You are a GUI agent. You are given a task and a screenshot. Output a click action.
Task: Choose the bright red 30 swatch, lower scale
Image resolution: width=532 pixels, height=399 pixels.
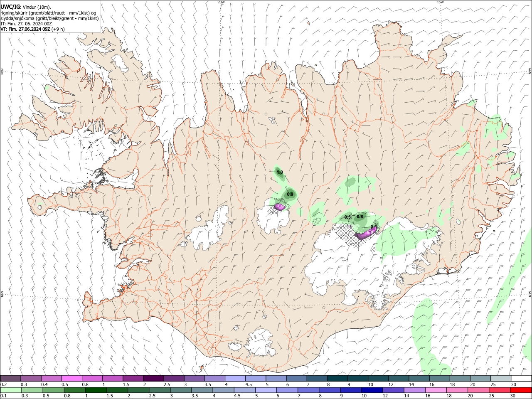click(x=521, y=390)
